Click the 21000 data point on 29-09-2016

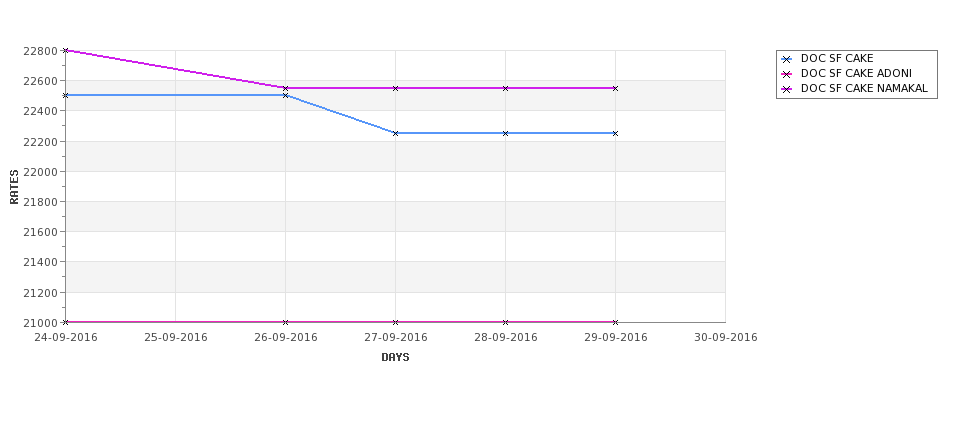(x=616, y=322)
